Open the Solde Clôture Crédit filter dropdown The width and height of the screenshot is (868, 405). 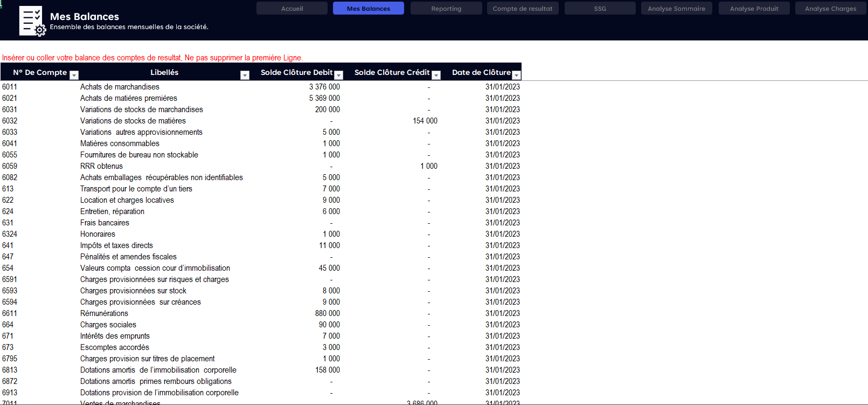436,75
